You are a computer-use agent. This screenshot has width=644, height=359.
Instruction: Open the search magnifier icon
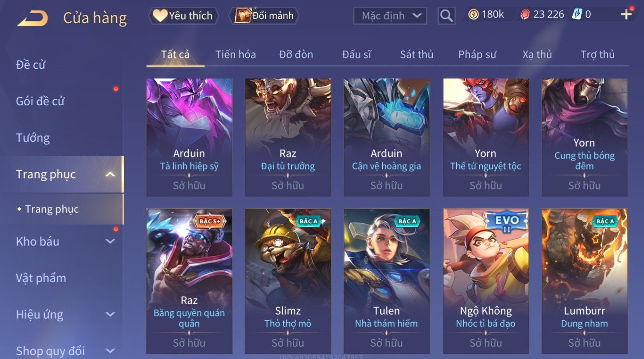click(446, 16)
